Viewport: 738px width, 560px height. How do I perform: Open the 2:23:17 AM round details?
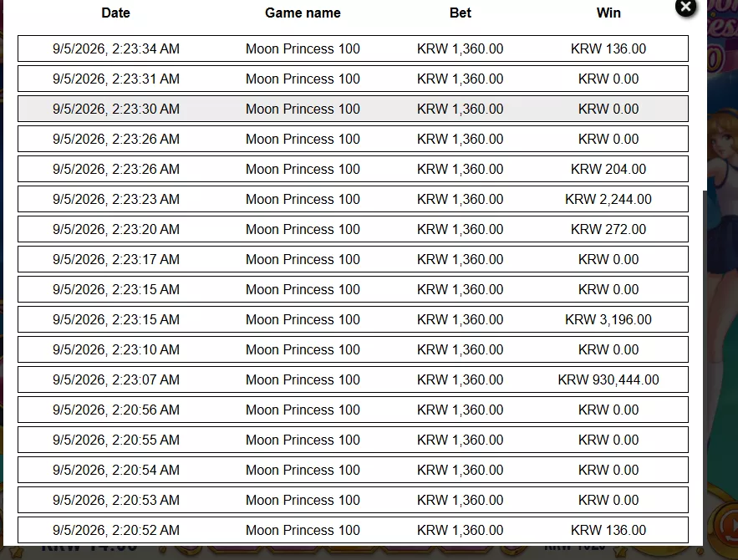click(353, 259)
